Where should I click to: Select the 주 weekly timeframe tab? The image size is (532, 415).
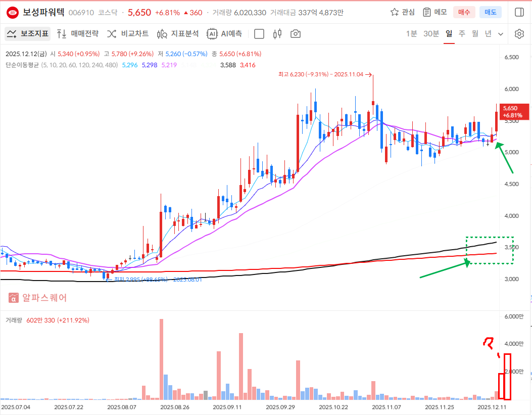coord(462,34)
